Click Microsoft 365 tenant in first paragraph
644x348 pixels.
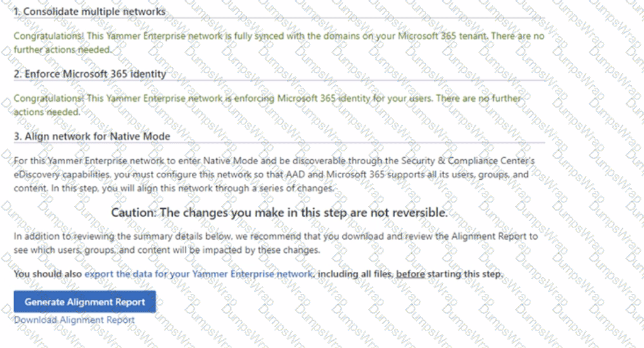(449, 36)
